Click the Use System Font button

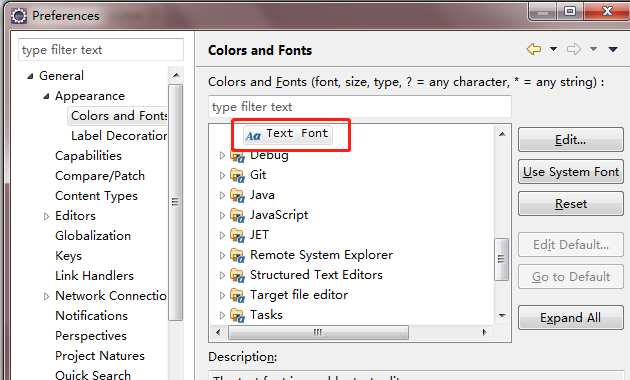point(571,172)
